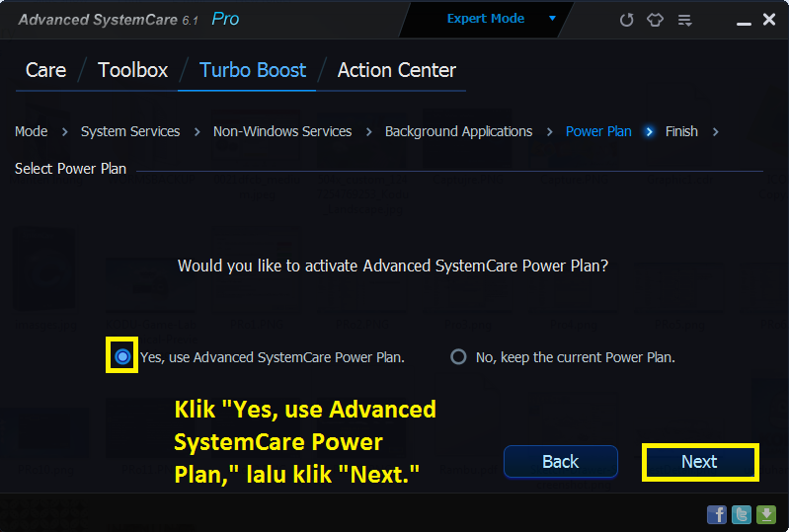Image resolution: width=789 pixels, height=532 pixels.
Task: Switch to the Care tab
Action: pyautogui.click(x=45, y=70)
